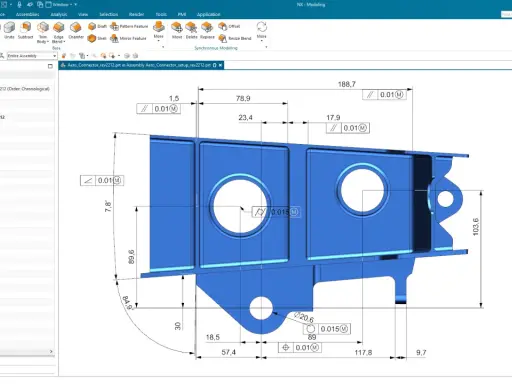512x384 pixels.
Task: Click the 7,8° angular dimension
Action: point(108,206)
